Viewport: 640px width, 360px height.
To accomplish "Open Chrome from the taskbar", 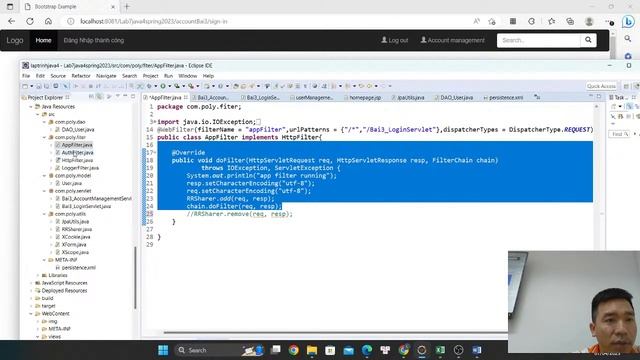I will pos(293,350).
